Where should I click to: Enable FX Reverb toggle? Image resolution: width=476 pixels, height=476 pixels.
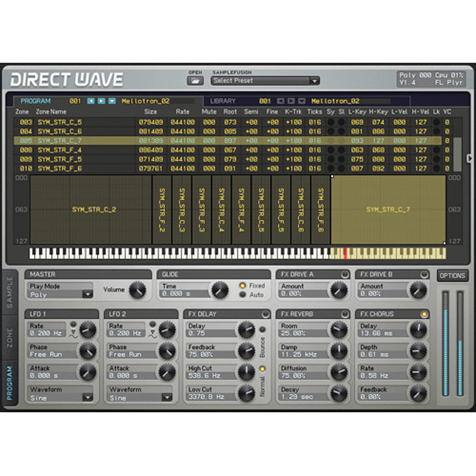point(345,314)
